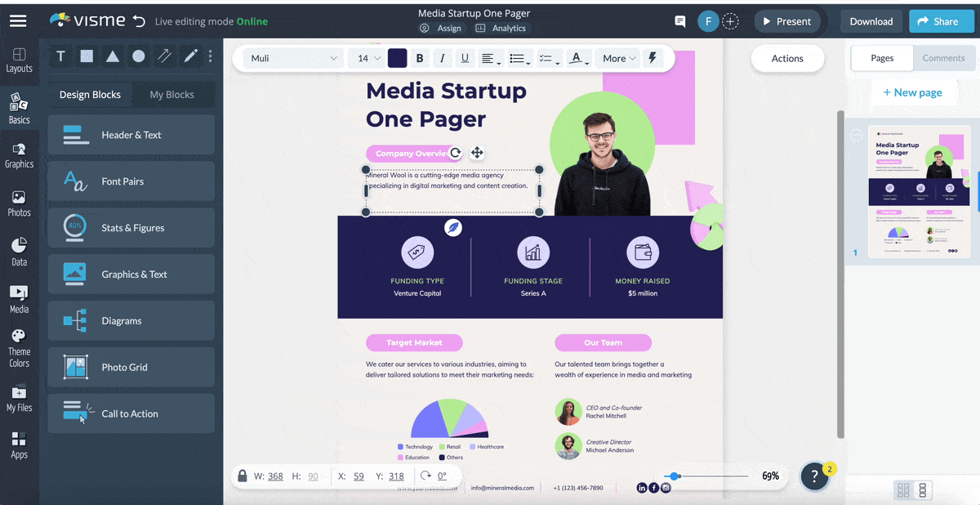Select the page 1 thumbnail
This screenshot has width=980, height=505.
(919, 192)
